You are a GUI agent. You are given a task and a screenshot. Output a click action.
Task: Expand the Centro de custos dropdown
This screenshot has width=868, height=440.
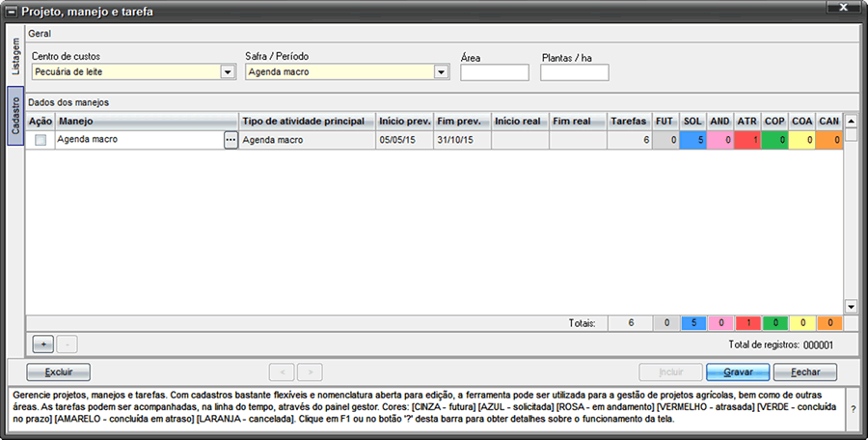(228, 71)
